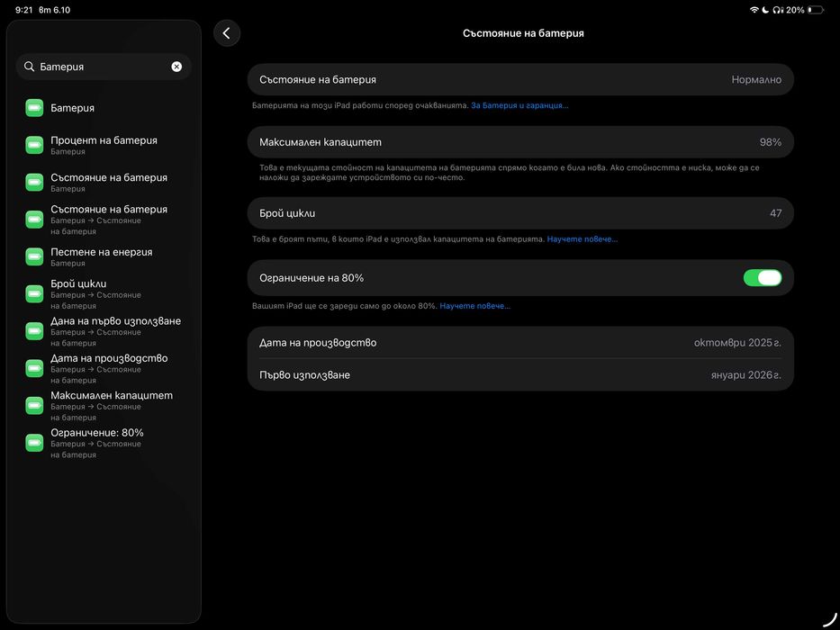The height and width of the screenshot is (630, 840).
Task: Tap the battery level icon in status bar
Action: (x=816, y=10)
